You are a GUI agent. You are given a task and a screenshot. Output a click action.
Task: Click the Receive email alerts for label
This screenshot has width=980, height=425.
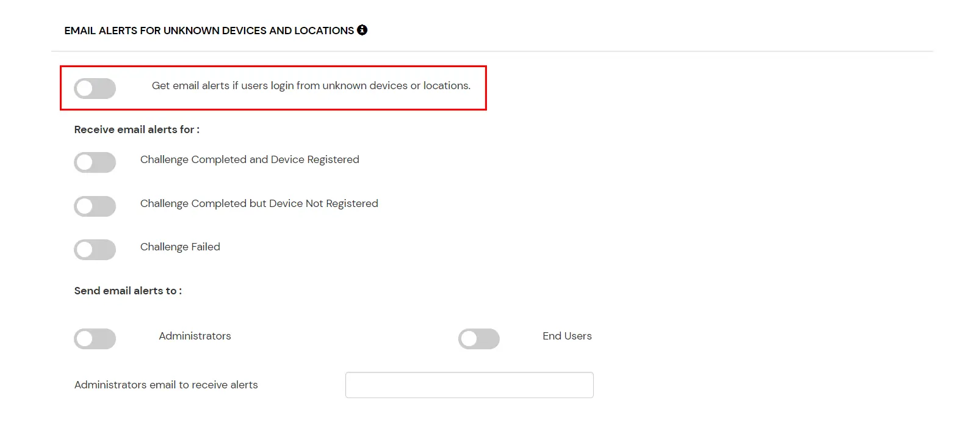point(136,129)
